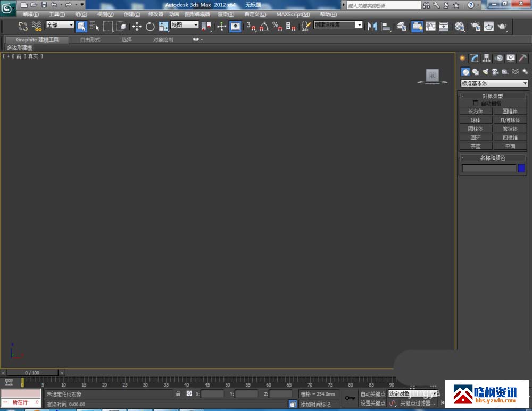Click the Open File folder icon
The height and width of the screenshot is (411, 532).
34,5
